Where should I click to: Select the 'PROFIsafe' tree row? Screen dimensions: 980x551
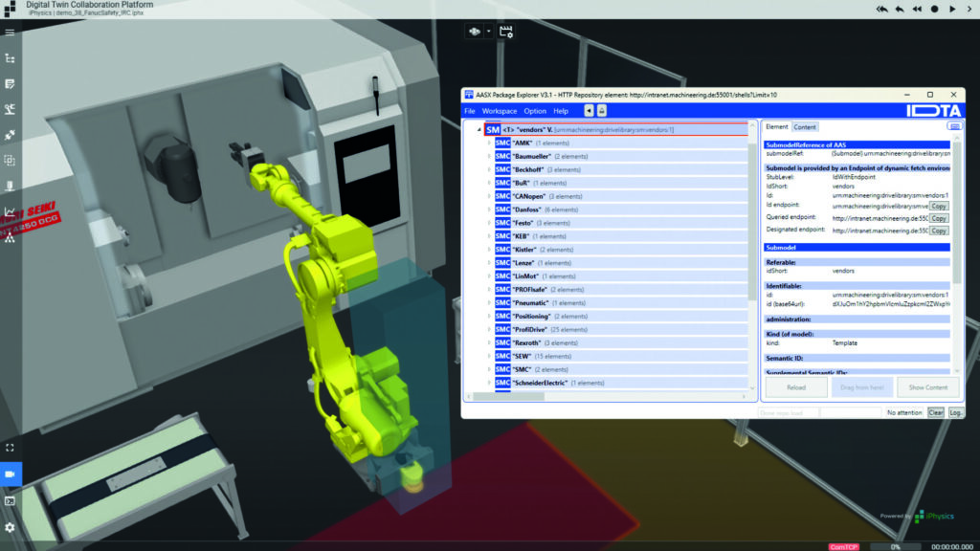[620, 290]
